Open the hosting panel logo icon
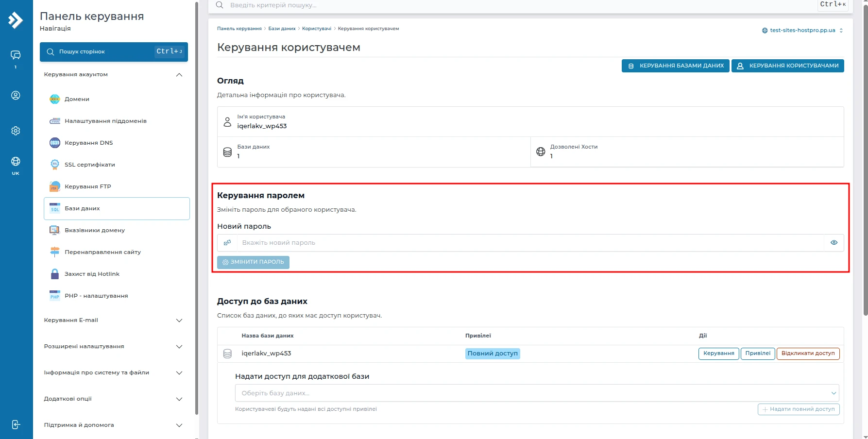Screen dimensions: 868x439 [16, 20]
